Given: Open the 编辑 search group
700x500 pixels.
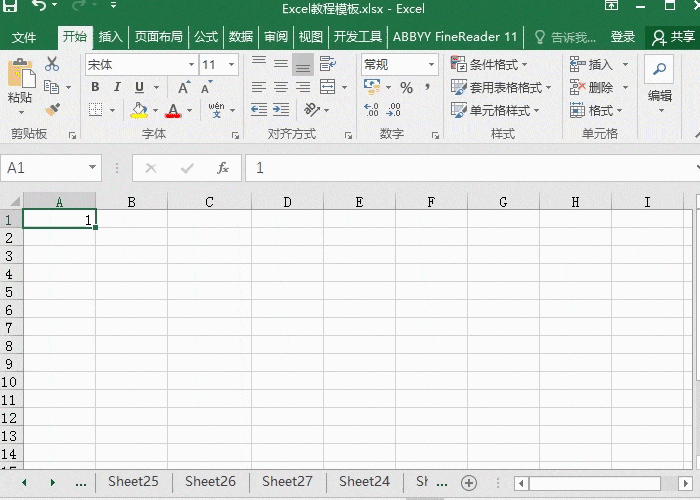Looking at the screenshot, I should click(659, 84).
